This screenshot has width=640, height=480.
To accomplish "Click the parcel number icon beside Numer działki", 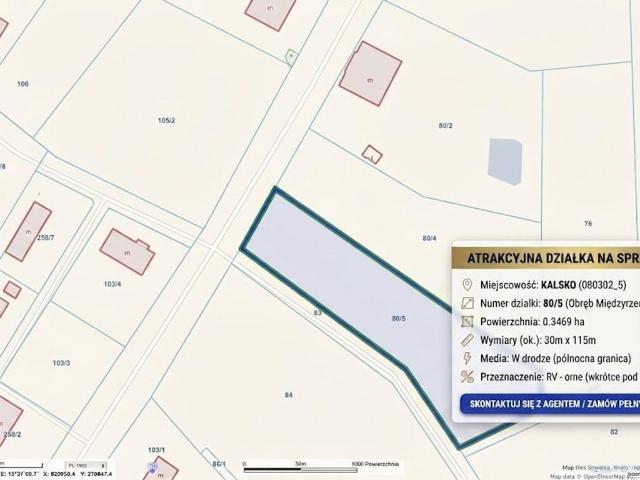I will pos(467,303).
